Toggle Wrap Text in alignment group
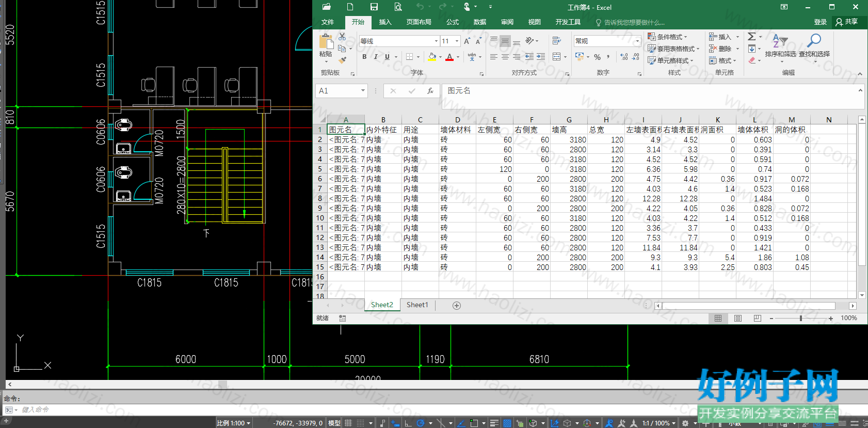The image size is (868, 428). pos(556,41)
